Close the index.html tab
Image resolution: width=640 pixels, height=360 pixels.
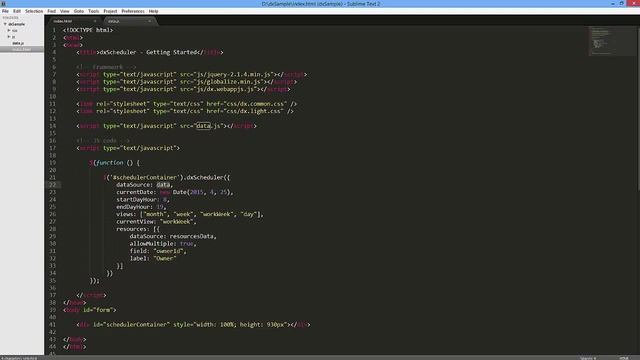tap(95, 21)
